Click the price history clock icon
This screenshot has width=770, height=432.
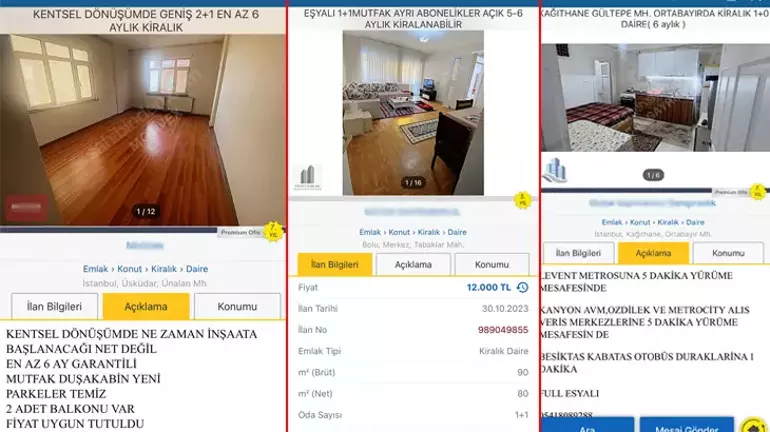(x=522, y=288)
